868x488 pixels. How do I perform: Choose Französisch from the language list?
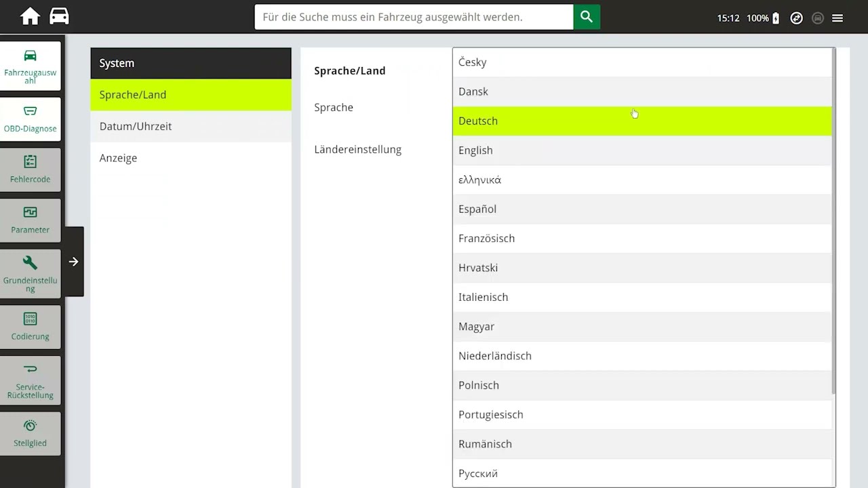coord(642,239)
